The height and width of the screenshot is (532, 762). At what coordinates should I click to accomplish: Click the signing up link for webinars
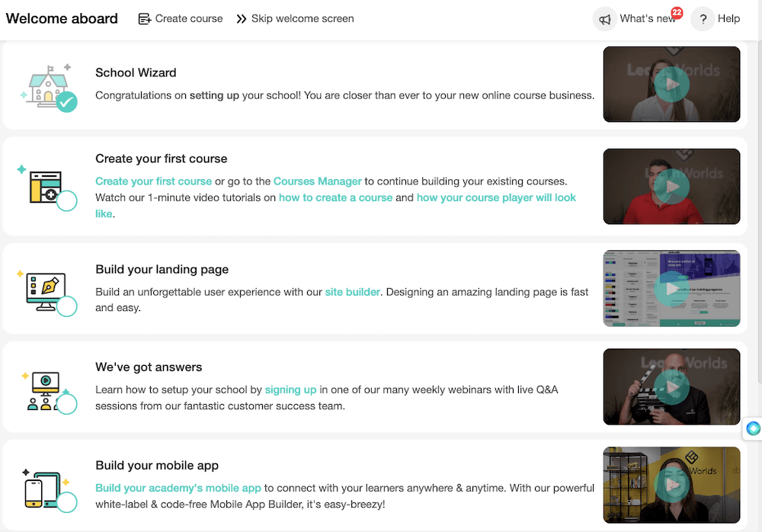click(290, 389)
